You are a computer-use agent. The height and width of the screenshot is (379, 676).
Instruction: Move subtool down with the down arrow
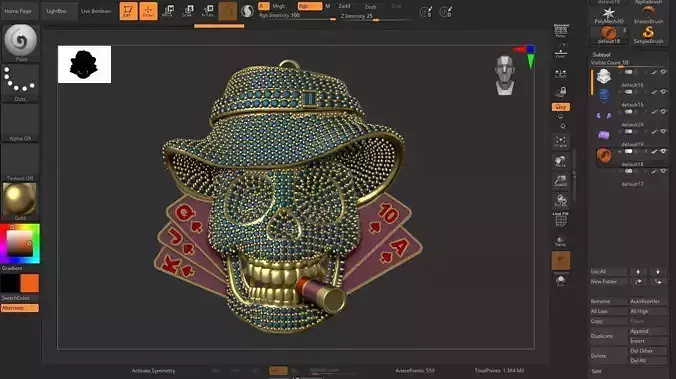click(658, 272)
